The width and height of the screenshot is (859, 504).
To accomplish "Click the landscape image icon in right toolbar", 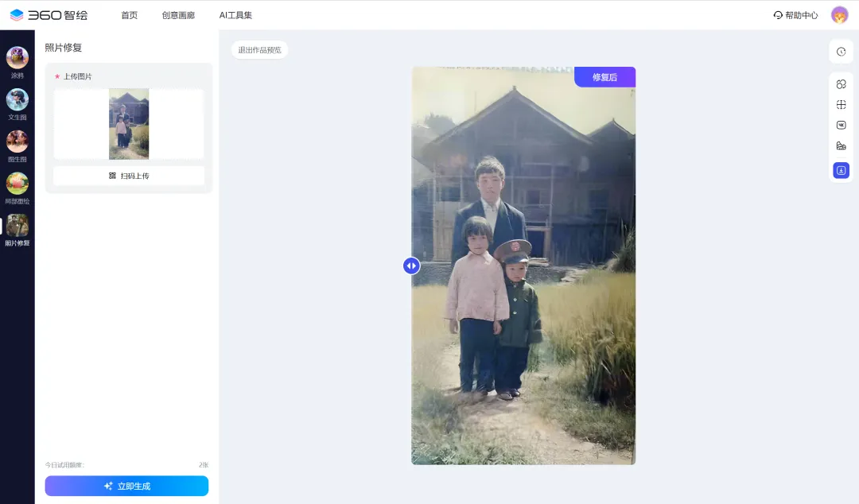I will (841, 146).
